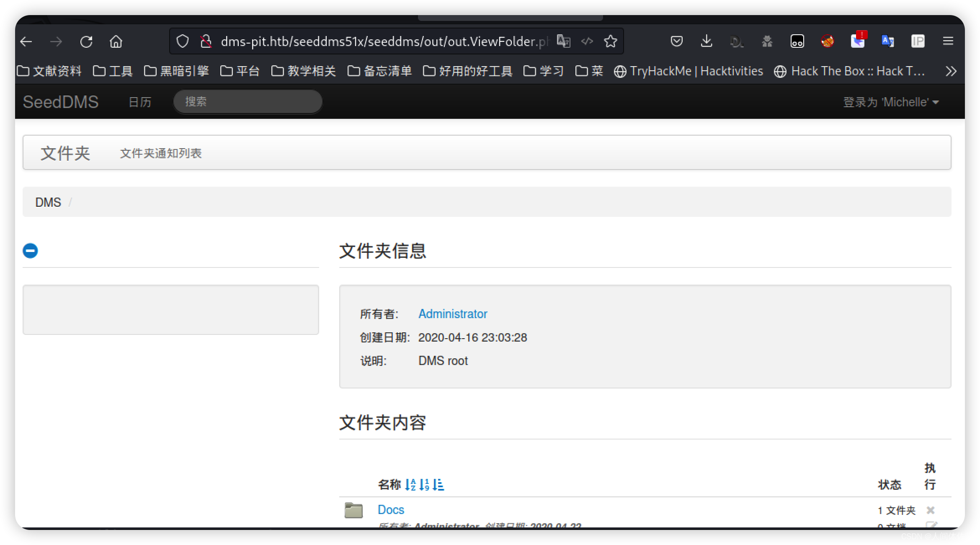Select the 文件夹 heading in the navigation bar
The image size is (980, 545).
(x=65, y=153)
